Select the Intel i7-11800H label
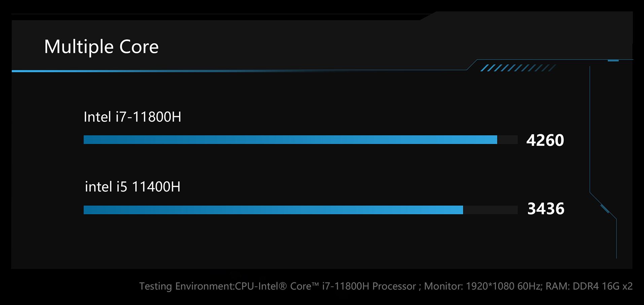This screenshot has height=305, width=644. point(132,117)
